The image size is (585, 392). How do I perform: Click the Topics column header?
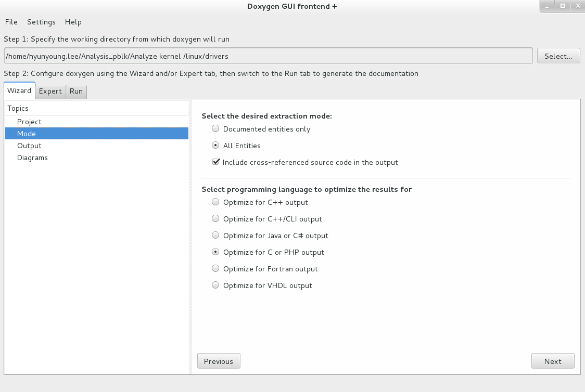click(97, 108)
